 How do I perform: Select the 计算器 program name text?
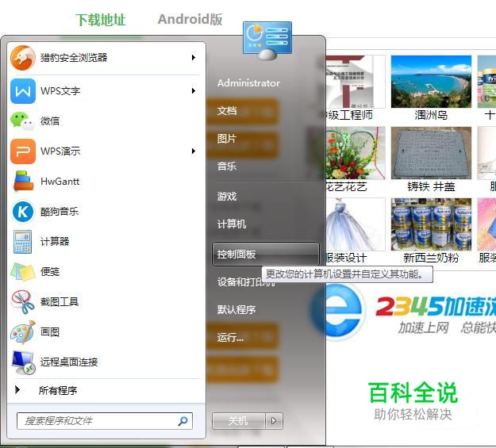pyautogui.click(x=55, y=242)
